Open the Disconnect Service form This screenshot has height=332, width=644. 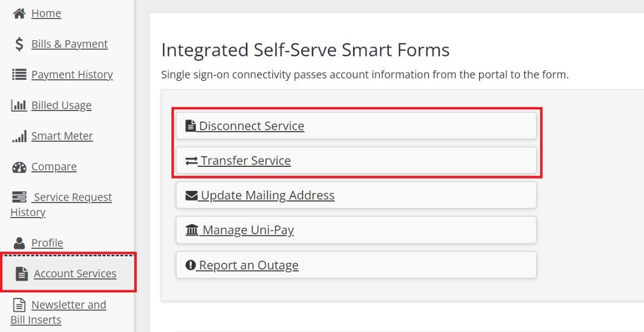[x=251, y=126]
